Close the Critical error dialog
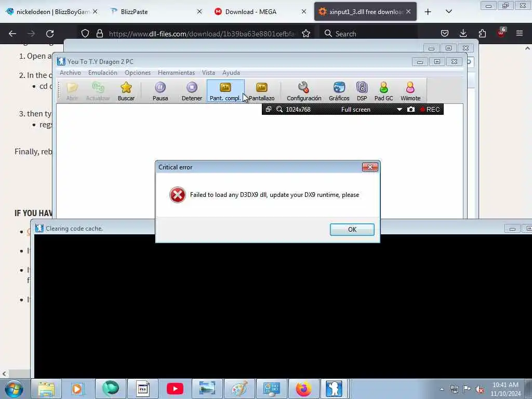Viewport: 532px width, 399px height. [x=370, y=167]
